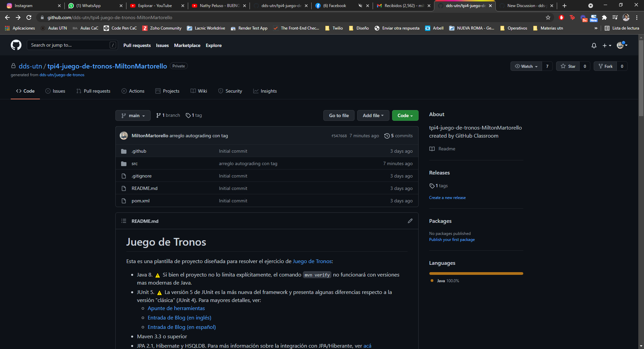Open the .gitignore file
Viewport: 644px width, 349px height.
(142, 176)
